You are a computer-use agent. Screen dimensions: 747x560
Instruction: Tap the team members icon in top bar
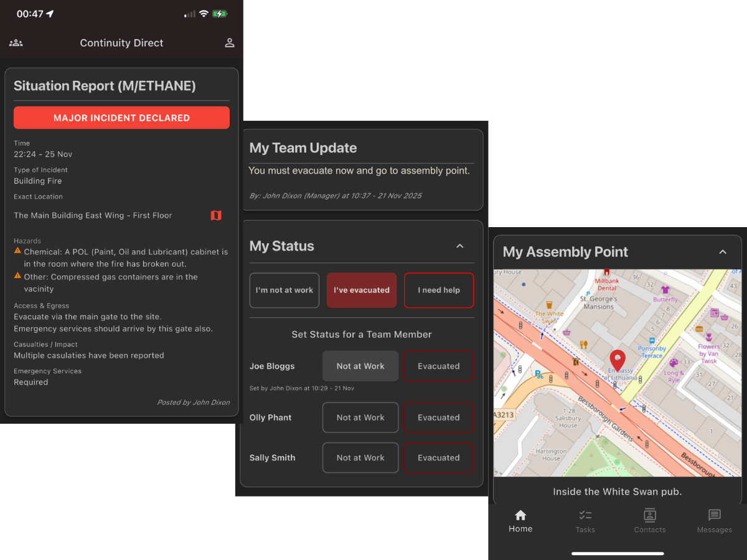pos(16,42)
